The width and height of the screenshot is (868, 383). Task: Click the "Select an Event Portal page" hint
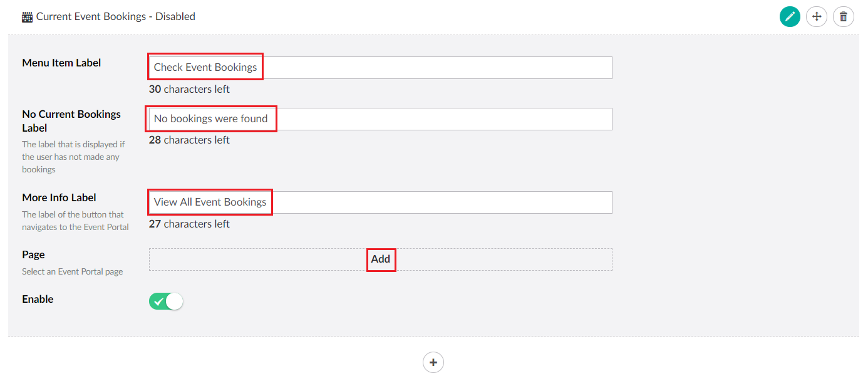pyautogui.click(x=72, y=271)
